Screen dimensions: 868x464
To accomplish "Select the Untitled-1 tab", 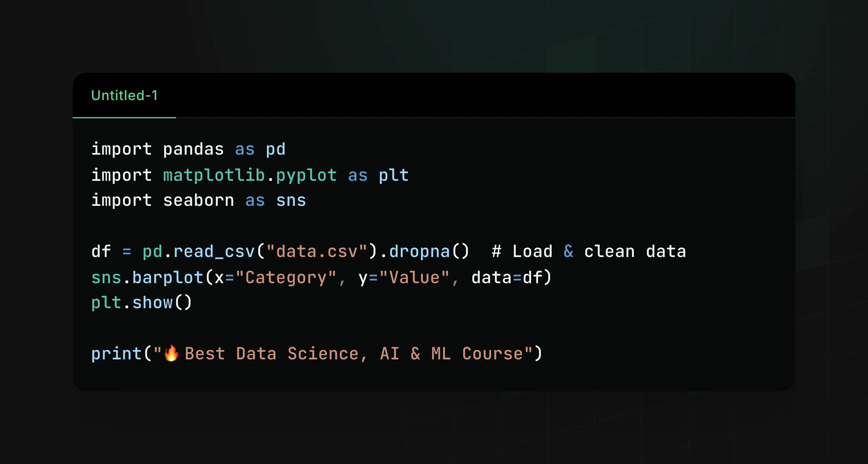I will point(124,96).
